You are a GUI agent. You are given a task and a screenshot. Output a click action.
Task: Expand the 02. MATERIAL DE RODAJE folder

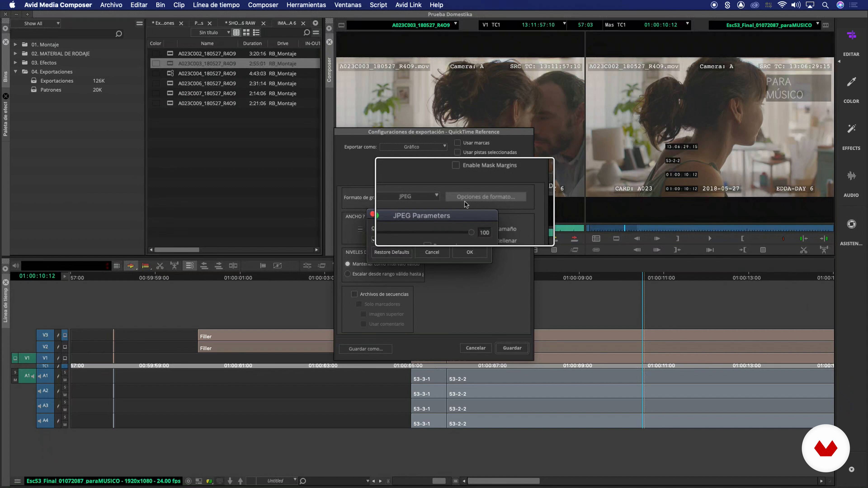click(x=15, y=54)
